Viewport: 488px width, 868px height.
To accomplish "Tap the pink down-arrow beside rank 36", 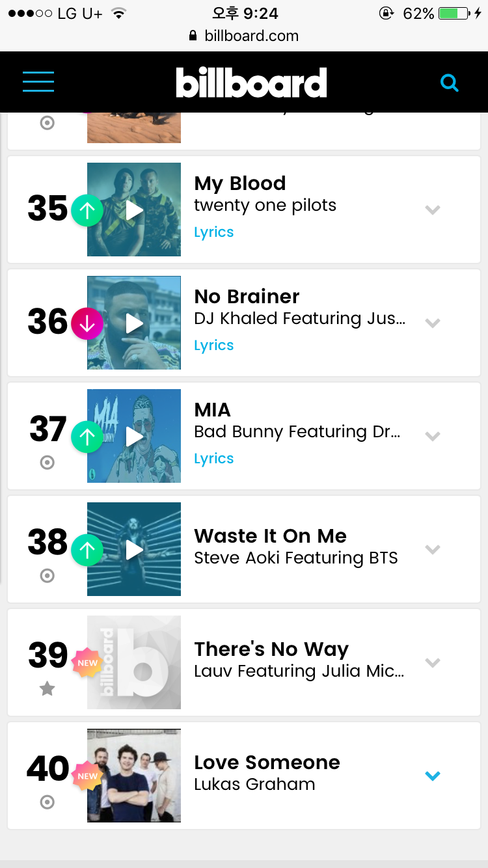I will point(87,323).
